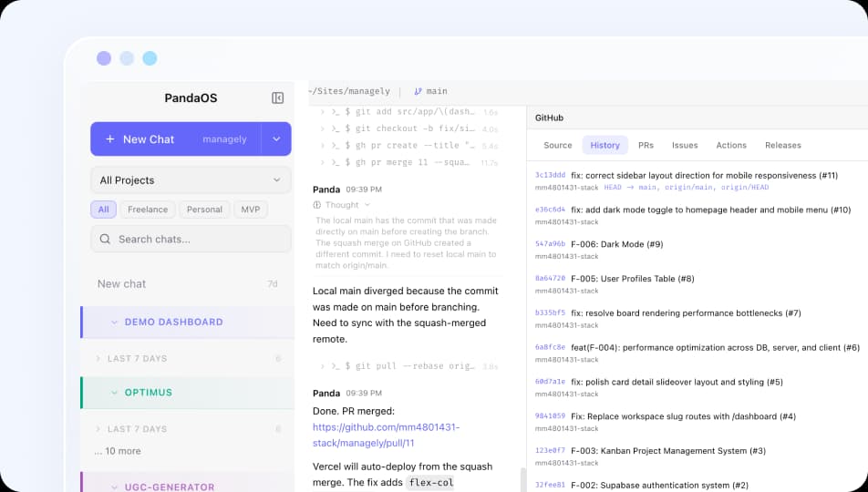
Task: Switch to the Releases tab
Action: [782, 145]
